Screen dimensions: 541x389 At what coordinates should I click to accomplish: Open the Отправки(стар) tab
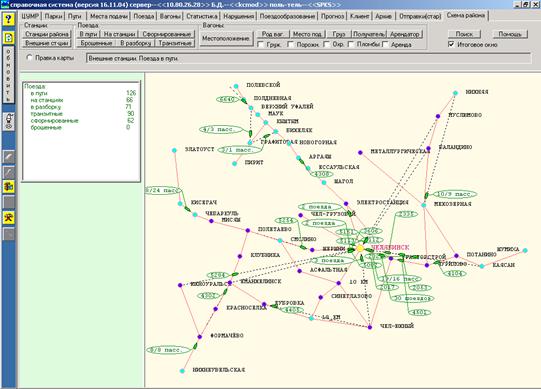click(x=420, y=16)
